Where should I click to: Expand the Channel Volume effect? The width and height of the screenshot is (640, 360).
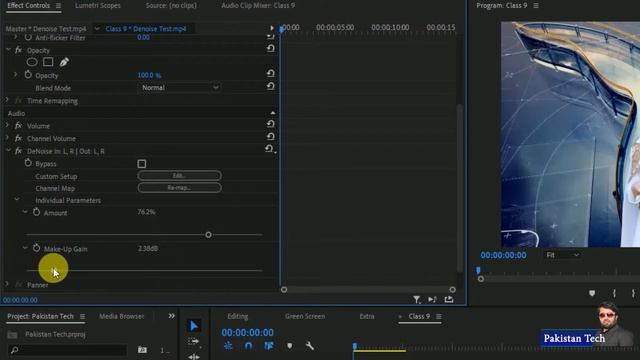coord(7,138)
